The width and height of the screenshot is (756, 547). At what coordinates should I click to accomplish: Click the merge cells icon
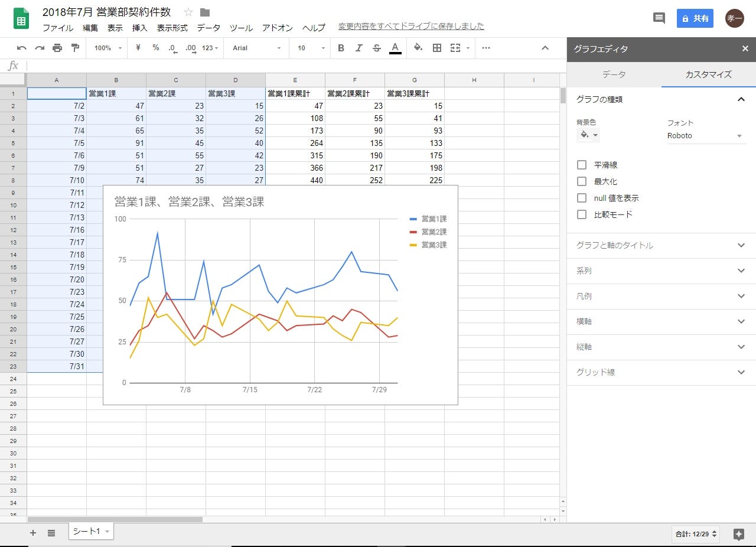pyautogui.click(x=455, y=48)
